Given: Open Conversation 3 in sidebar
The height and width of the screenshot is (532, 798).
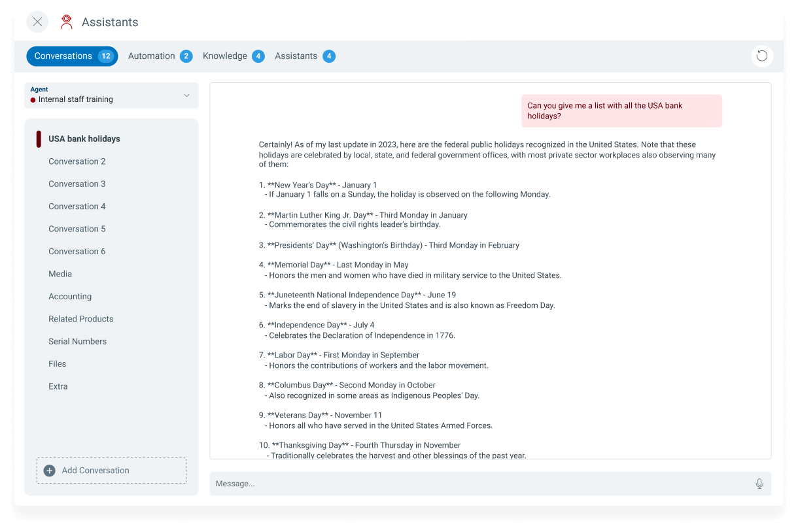Looking at the screenshot, I should pos(77,184).
